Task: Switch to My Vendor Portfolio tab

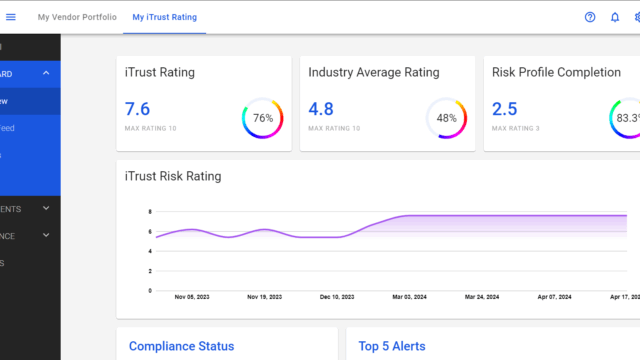Action: click(x=77, y=17)
